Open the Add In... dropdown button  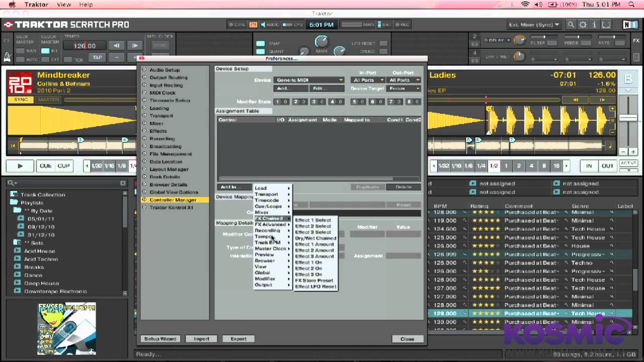[234, 187]
